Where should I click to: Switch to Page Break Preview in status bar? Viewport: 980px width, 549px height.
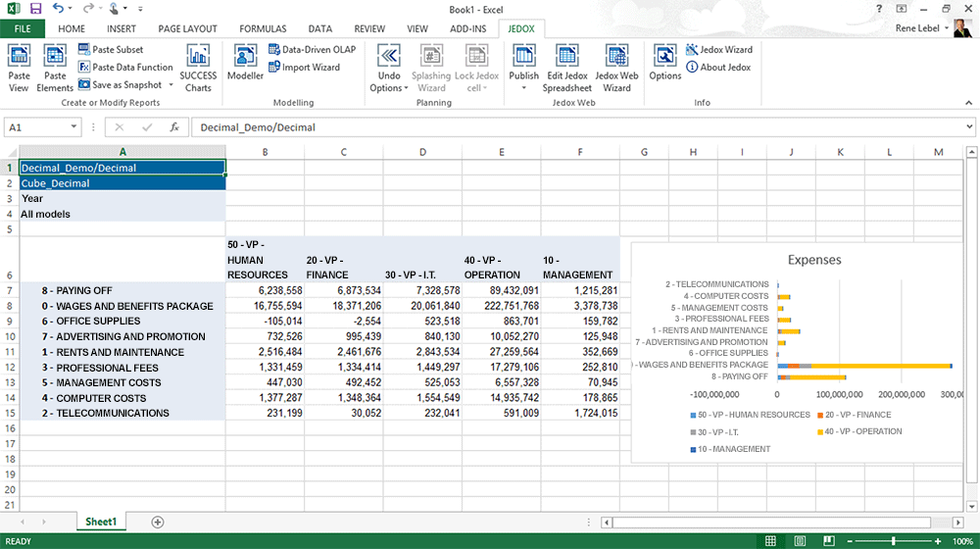829,541
